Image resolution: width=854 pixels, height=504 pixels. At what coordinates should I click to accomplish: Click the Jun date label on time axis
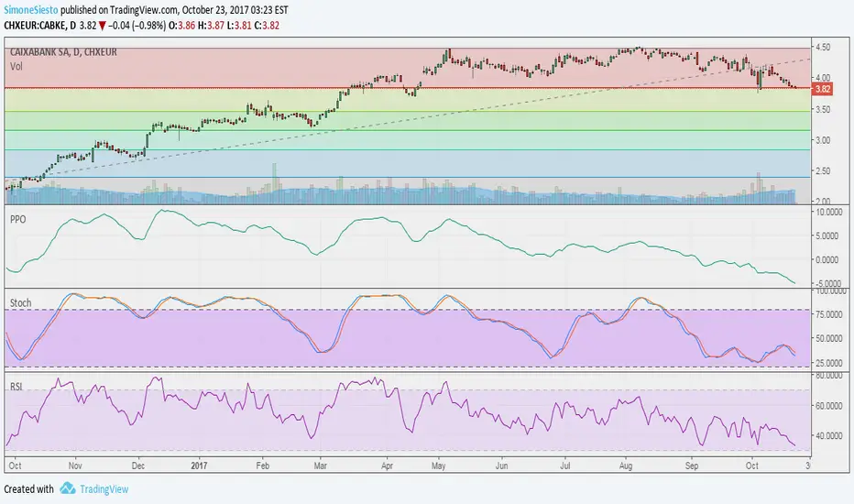point(501,466)
